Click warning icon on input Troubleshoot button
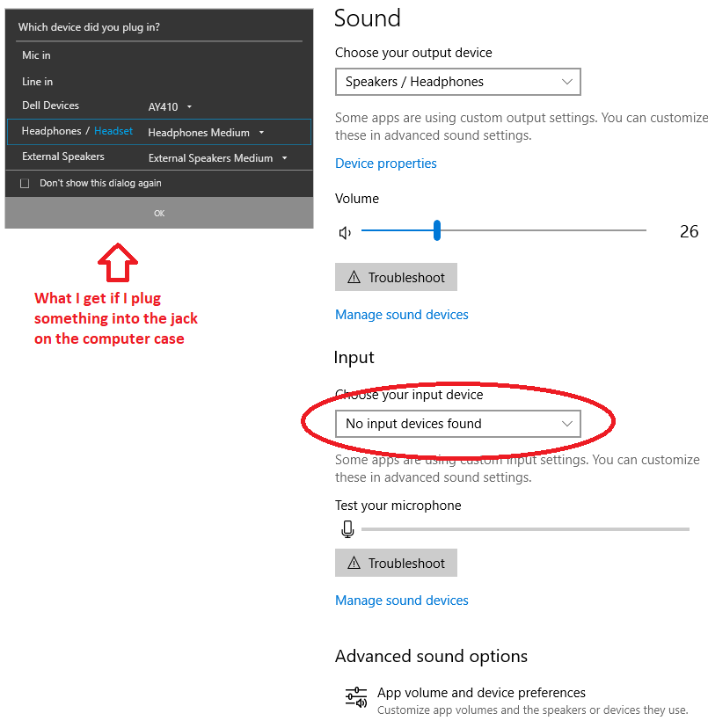Screen dimensions: 708x728 click(x=354, y=563)
